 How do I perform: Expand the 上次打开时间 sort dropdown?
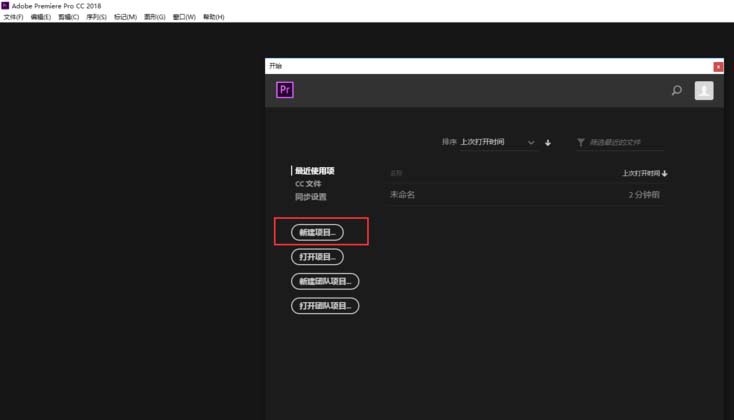pos(498,142)
